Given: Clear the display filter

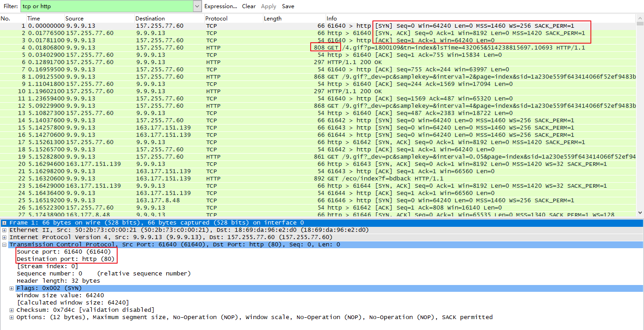Looking at the screenshot, I should [x=249, y=6].
